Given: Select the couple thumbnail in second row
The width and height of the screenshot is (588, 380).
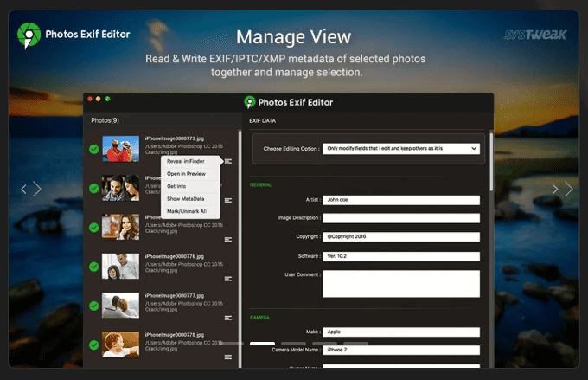Looking at the screenshot, I should (120, 188).
